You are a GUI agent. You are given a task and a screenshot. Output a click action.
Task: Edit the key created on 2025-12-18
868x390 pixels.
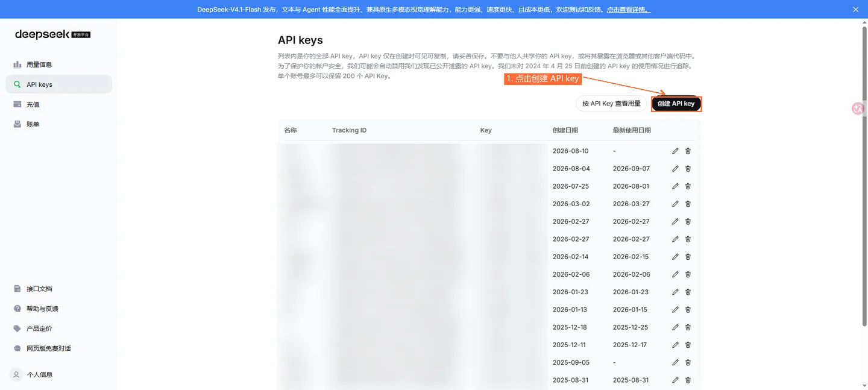675,327
